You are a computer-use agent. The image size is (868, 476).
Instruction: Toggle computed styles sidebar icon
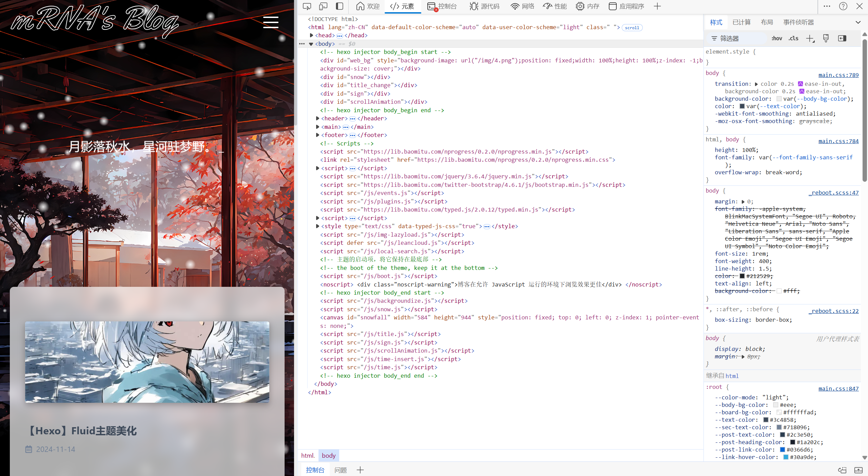click(x=842, y=38)
